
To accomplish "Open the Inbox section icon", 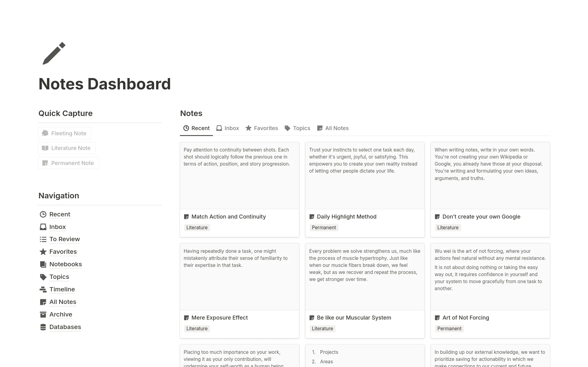I will tap(42, 226).
